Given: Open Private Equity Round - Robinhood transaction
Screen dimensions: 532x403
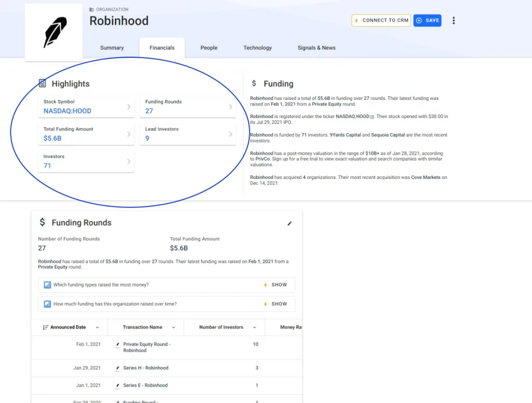Looking at the screenshot, I should 147,347.
